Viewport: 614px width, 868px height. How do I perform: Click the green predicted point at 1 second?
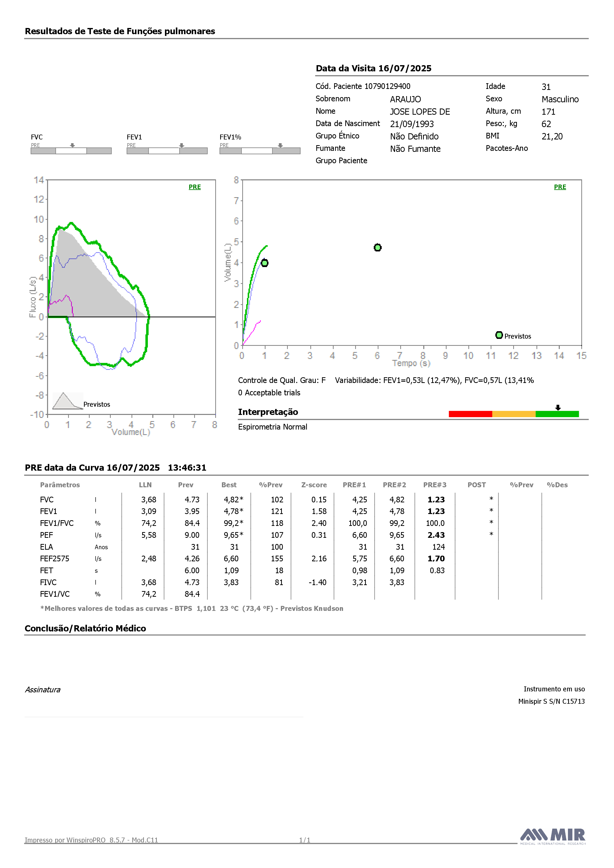[x=265, y=263]
